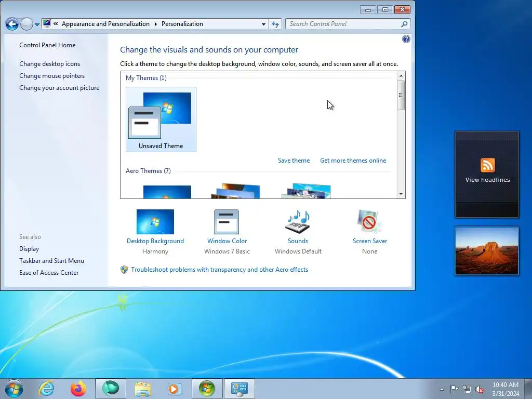Click the Back navigation arrow button
The width and height of the screenshot is (532, 399).
point(12,24)
